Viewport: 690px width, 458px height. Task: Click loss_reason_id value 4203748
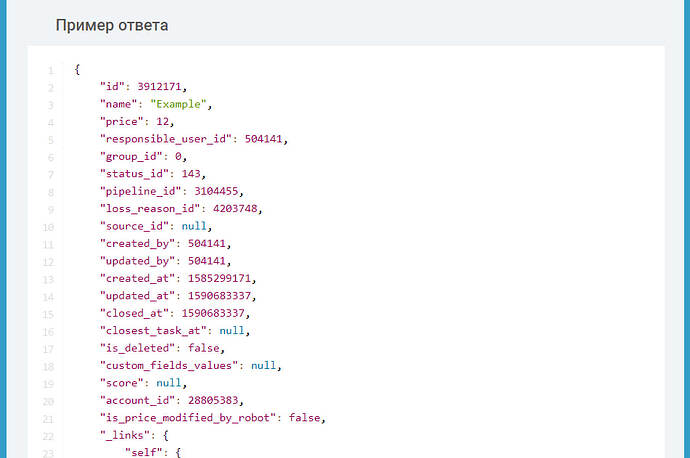[x=235, y=209]
